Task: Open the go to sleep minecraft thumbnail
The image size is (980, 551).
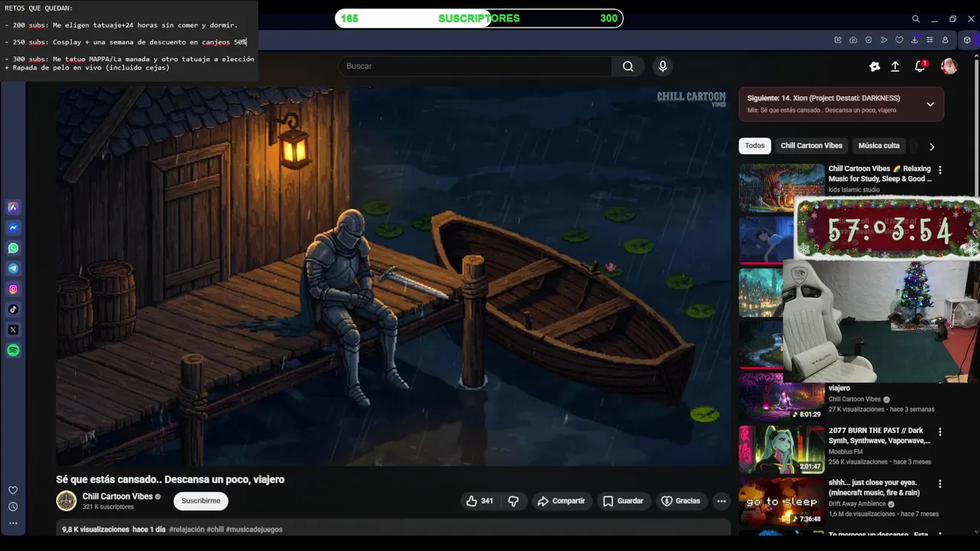Action: 782,502
